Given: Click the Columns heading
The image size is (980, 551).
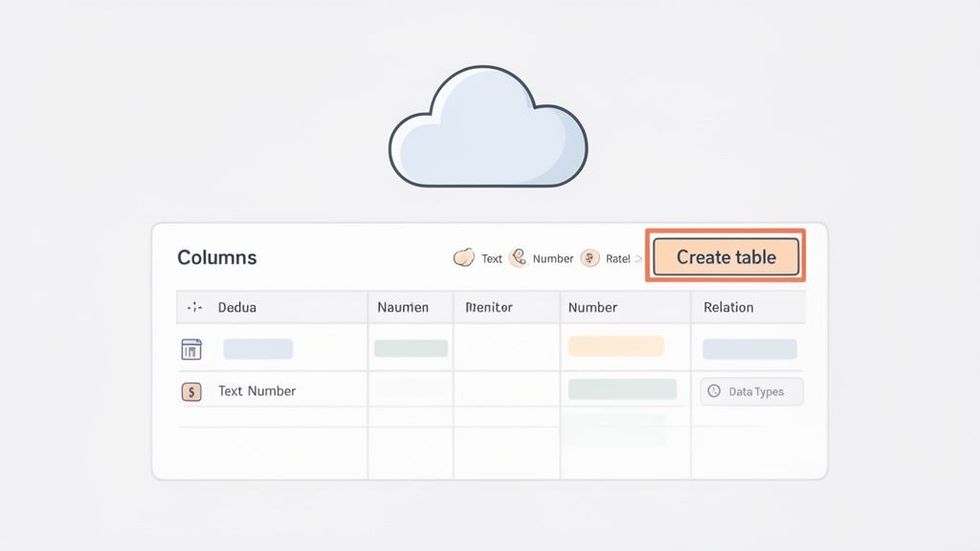Looking at the screenshot, I should (217, 257).
